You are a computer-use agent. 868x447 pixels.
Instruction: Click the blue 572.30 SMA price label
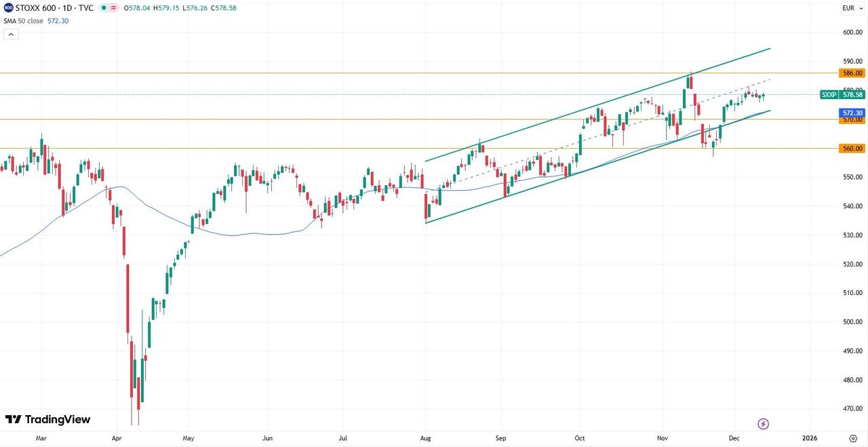[x=852, y=113]
